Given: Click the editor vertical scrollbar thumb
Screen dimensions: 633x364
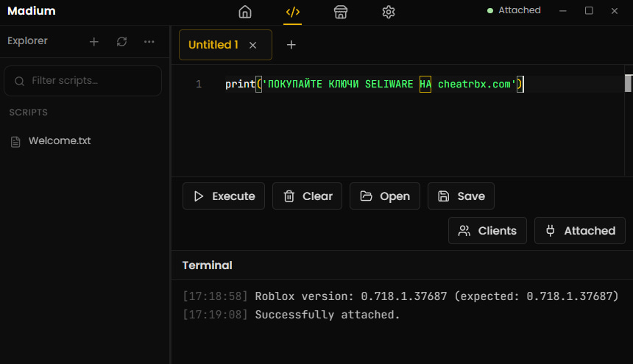Looking at the screenshot, I should [628, 83].
